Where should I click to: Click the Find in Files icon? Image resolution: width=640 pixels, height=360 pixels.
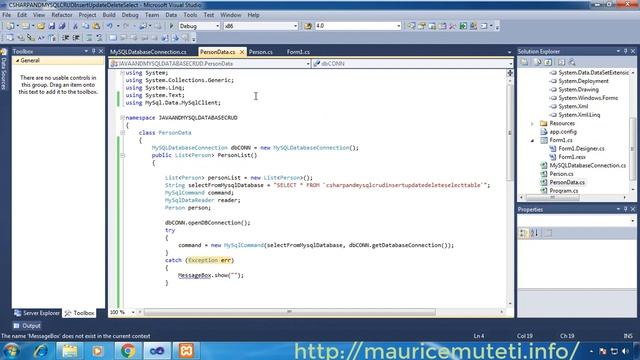(x=308, y=26)
